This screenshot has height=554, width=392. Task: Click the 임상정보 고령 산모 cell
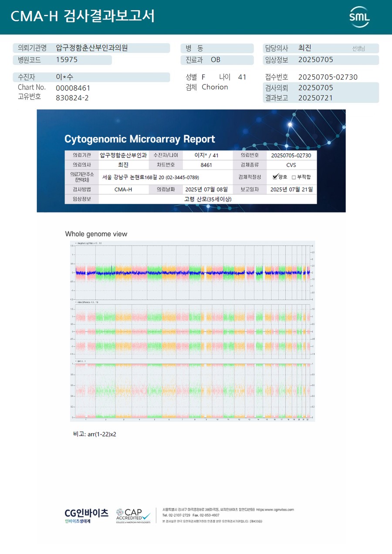click(x=207, y=199)
